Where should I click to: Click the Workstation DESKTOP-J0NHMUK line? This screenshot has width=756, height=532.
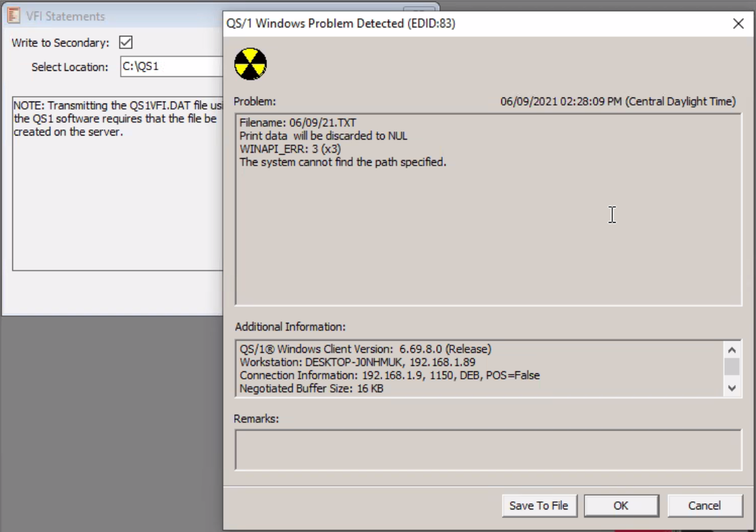(x=358, y=362)
